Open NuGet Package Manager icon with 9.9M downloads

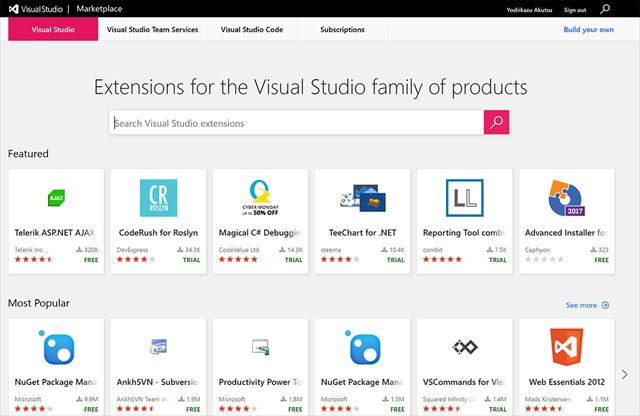(x=56, y=347)
